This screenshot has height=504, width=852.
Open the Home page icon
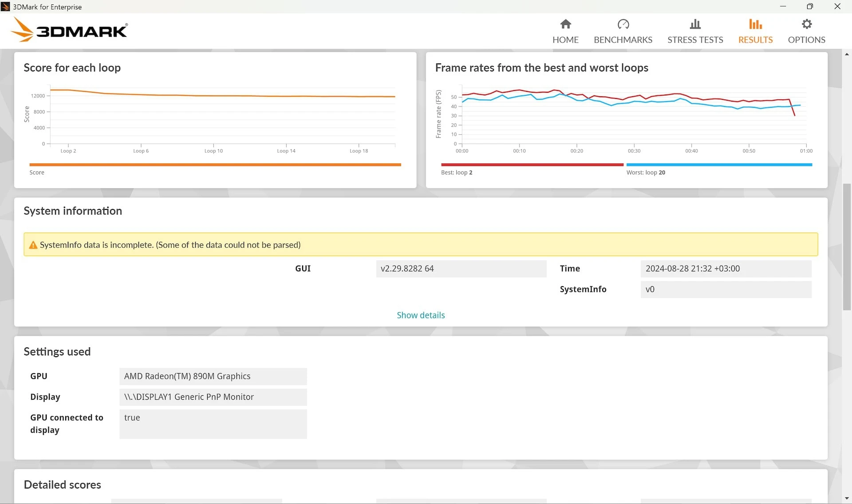[565, 24]
